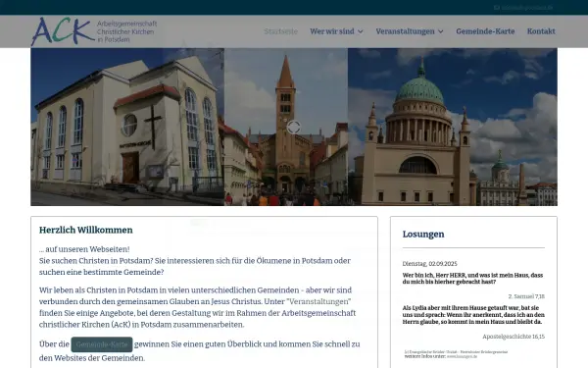Go to Gemeinde-Karte in the navigation bar
Viewport: 588px width, 368px height.
485,31
